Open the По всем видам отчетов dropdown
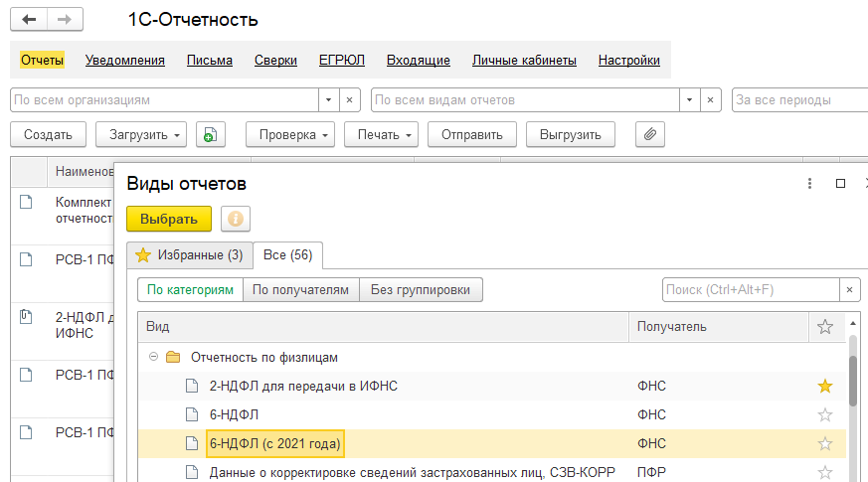This screenshot has width=868, height=482. pyautogui.click(x=689, y=100)
